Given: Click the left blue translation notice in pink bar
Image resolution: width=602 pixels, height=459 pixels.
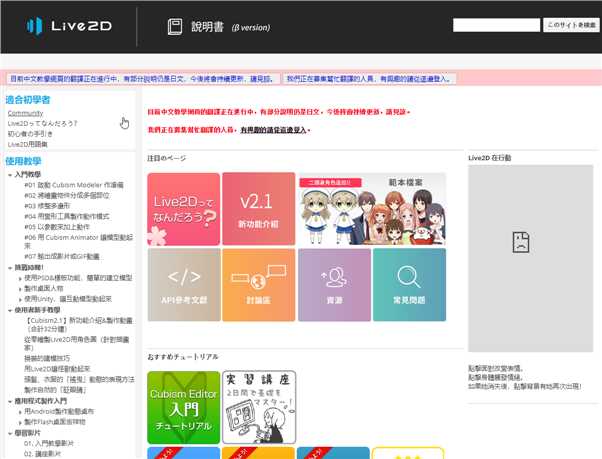Looking at the screenshot, I should point(142,79).
